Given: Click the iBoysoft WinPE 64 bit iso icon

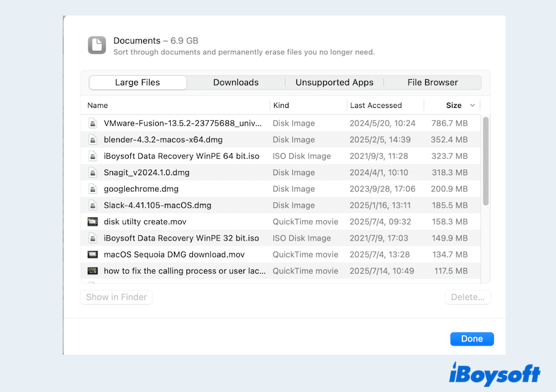Looking at the screenshot, I should [93, 156].
